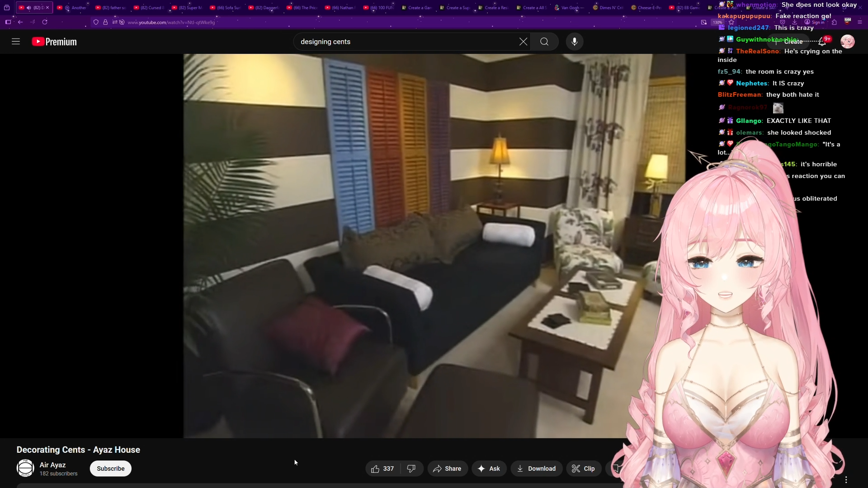Viewport: 868px width, 488px height.
Task: Switch to the '(66) Sofa Sur' tab
Action: point(225,8)
